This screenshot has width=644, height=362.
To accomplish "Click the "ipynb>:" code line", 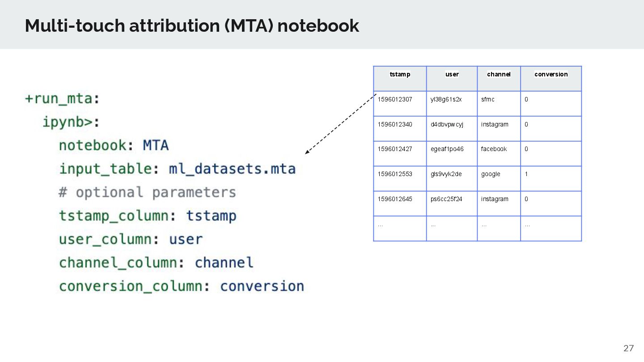I will click(x=71, y=122).
